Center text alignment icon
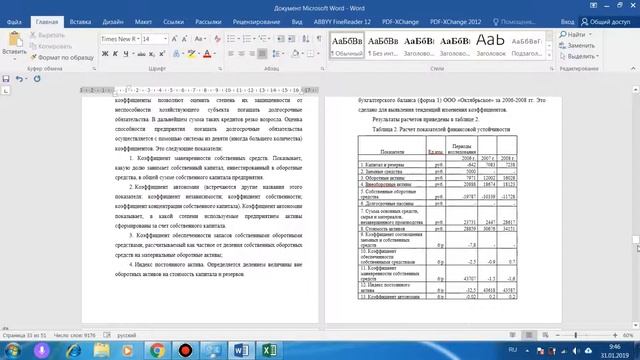 pyautogui.click(x=242, y=53)
